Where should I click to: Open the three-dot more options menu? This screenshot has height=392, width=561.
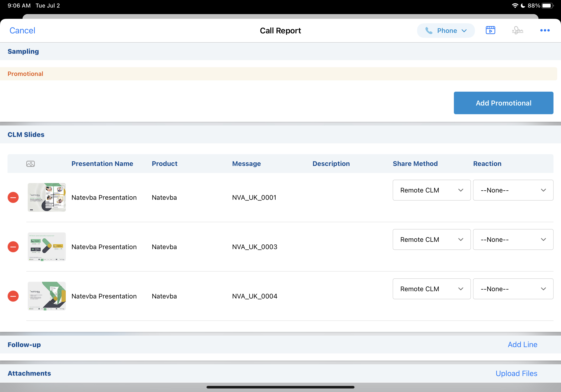[545, 30]
